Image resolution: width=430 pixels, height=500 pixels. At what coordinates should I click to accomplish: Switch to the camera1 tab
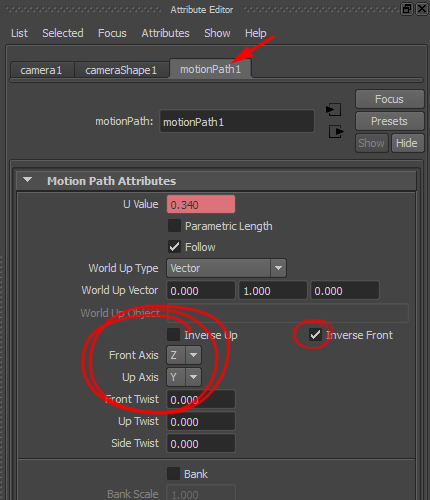coord(42,70)
